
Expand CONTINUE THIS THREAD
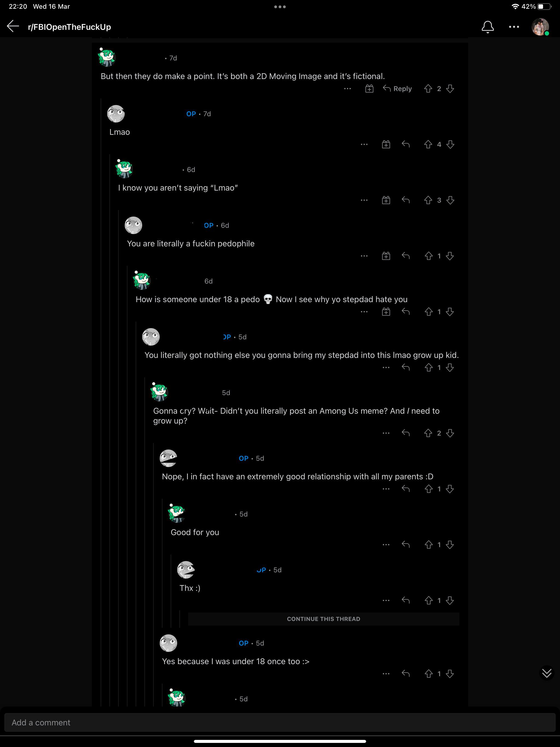click(x=323, y=619)
